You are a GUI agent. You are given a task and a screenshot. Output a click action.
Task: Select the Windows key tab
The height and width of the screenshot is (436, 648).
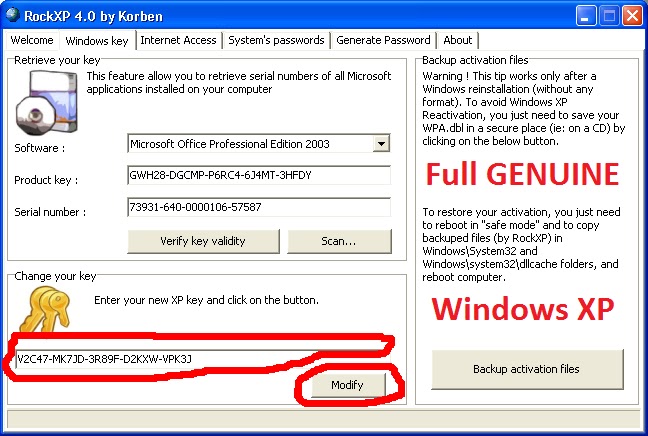click(97, 41)
